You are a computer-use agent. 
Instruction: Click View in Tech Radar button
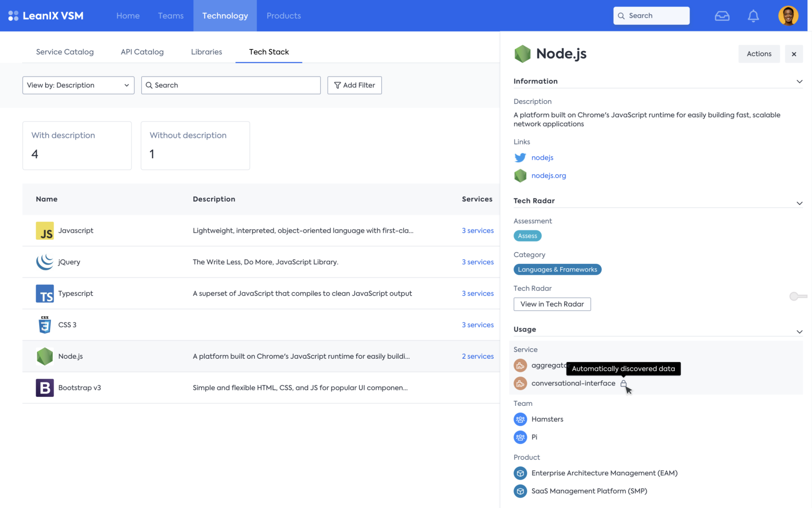click(552, 304)
